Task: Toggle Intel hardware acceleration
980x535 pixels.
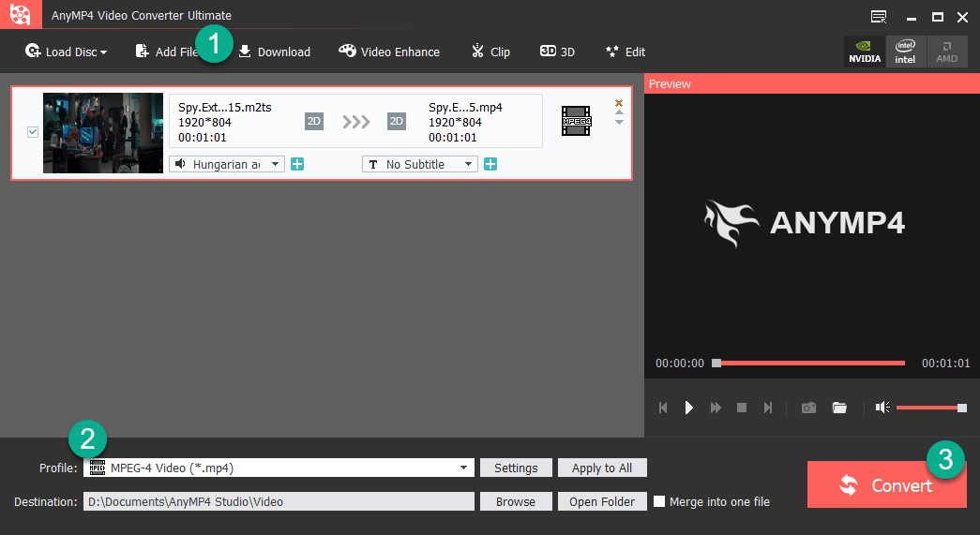Action: (x=905, y=52)
